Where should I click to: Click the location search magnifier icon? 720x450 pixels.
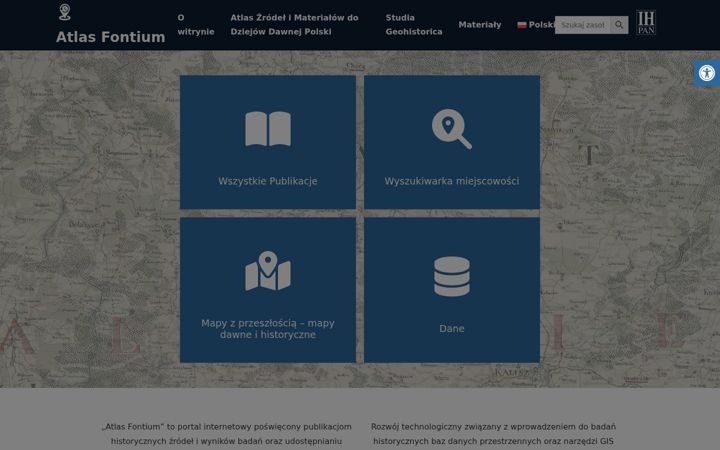pyautogui.click(x=452, y=129)
